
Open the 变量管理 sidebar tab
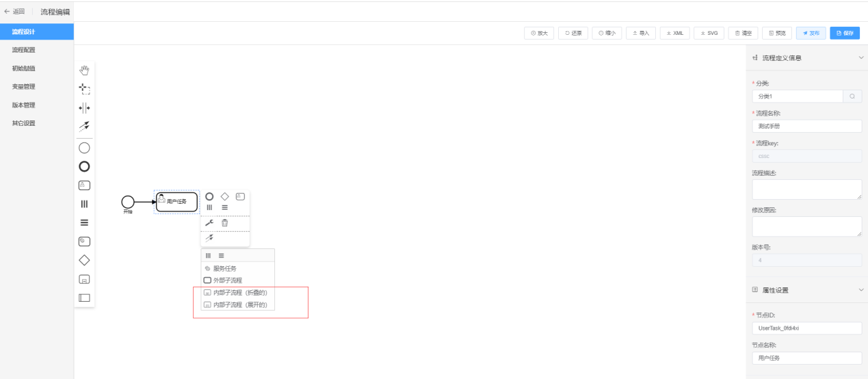[x=37, y=87]
